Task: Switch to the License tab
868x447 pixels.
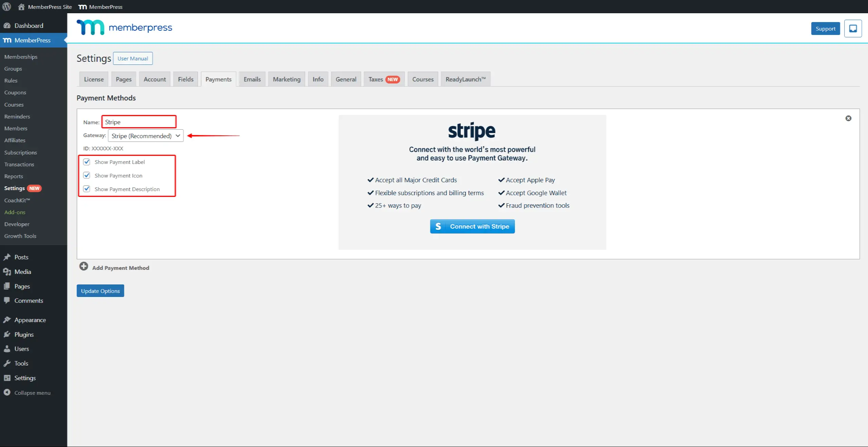Action: (x=94, y=79)
